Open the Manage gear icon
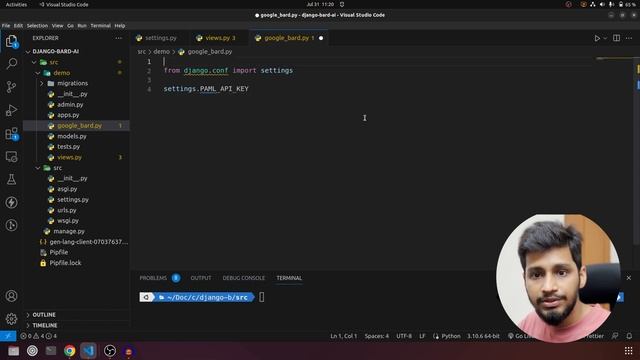 (11, 318)
